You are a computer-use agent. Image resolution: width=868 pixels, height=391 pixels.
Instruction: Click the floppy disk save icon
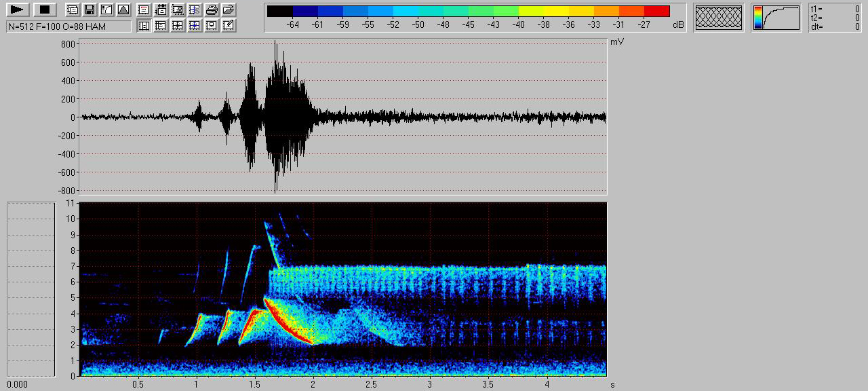point(90,10)
